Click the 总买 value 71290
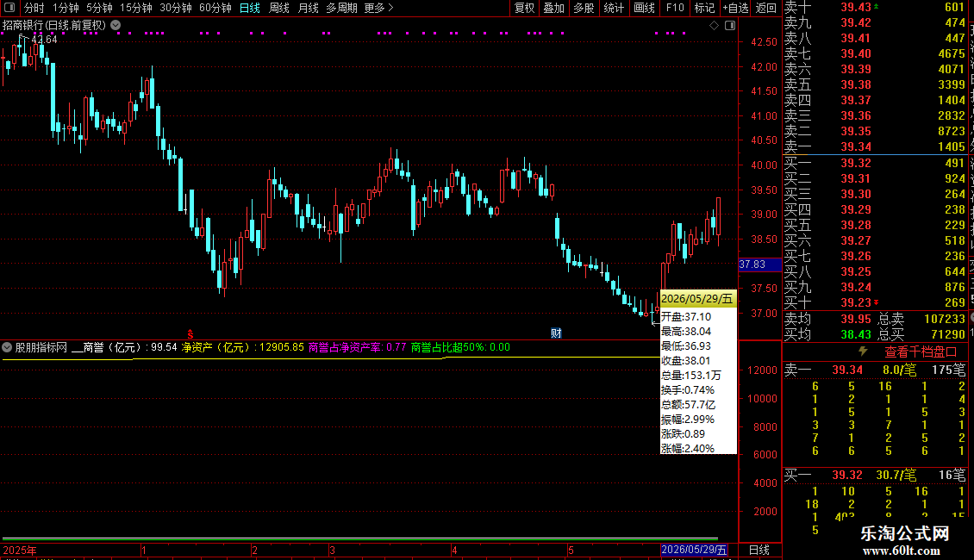Screen dimensions: 974x560 pos(948,334)
